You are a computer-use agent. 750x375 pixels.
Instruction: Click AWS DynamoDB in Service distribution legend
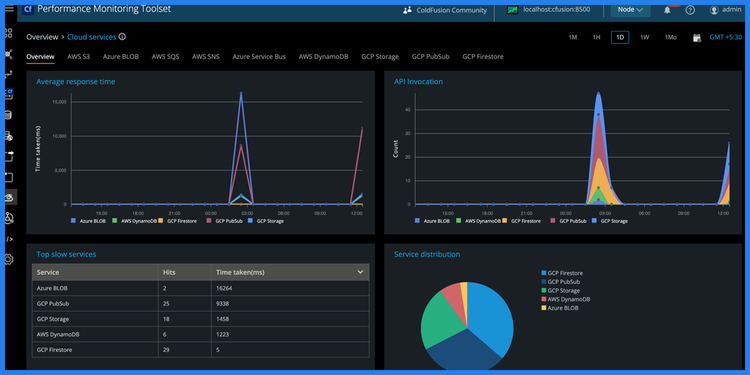[565, 299]
